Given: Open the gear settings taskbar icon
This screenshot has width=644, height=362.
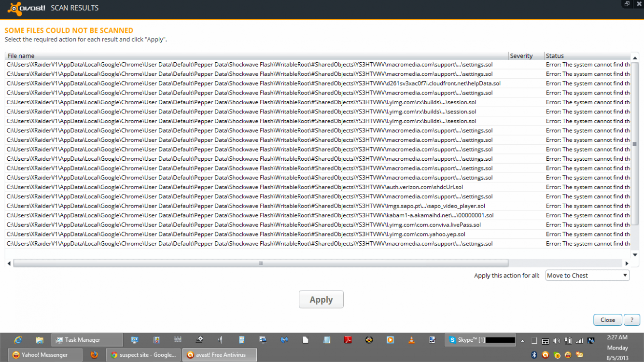Looking at the screenshot, I should click(199, 340).
